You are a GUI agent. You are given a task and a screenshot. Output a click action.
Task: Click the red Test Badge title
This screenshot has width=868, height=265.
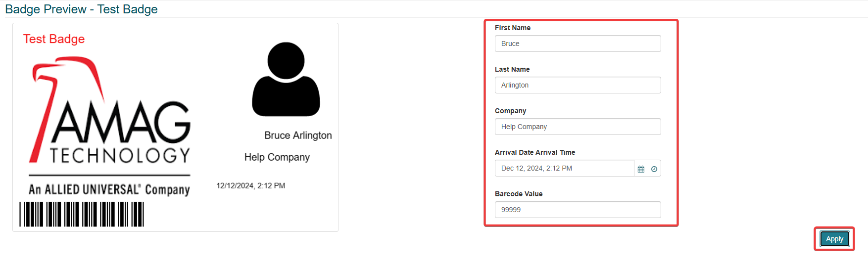[x=54, y=39]
